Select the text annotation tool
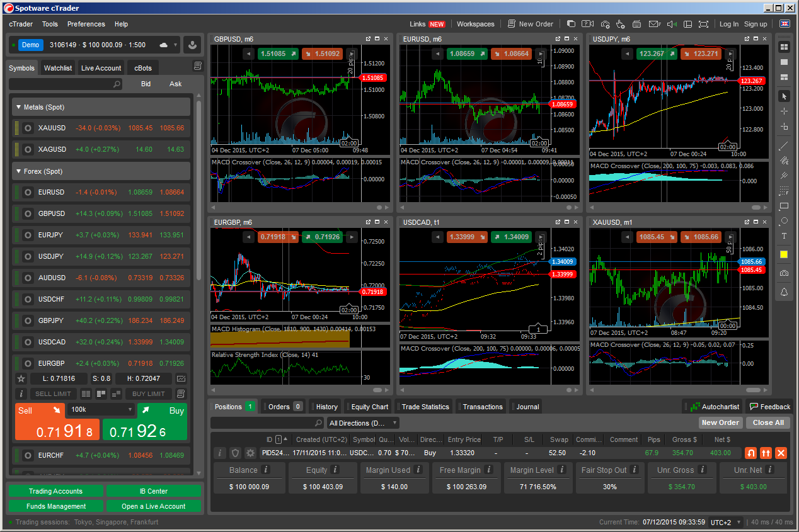The height and width of the screenshot is (532, 799). [x=784, y=236]
